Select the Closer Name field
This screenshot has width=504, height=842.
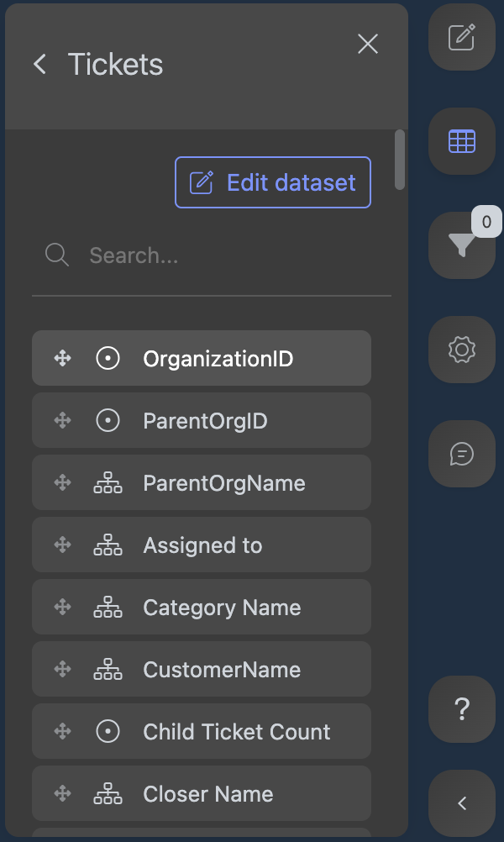click(202, 793)
